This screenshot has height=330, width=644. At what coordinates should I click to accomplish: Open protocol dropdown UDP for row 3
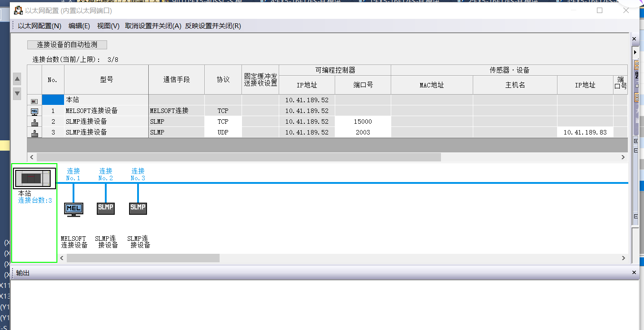(x=223, y=132)
